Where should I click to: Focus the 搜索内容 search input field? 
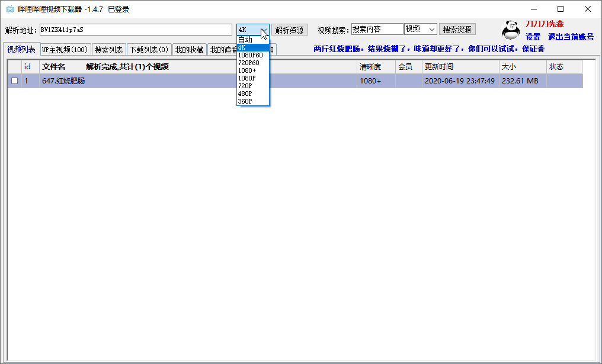click(377, 30)
